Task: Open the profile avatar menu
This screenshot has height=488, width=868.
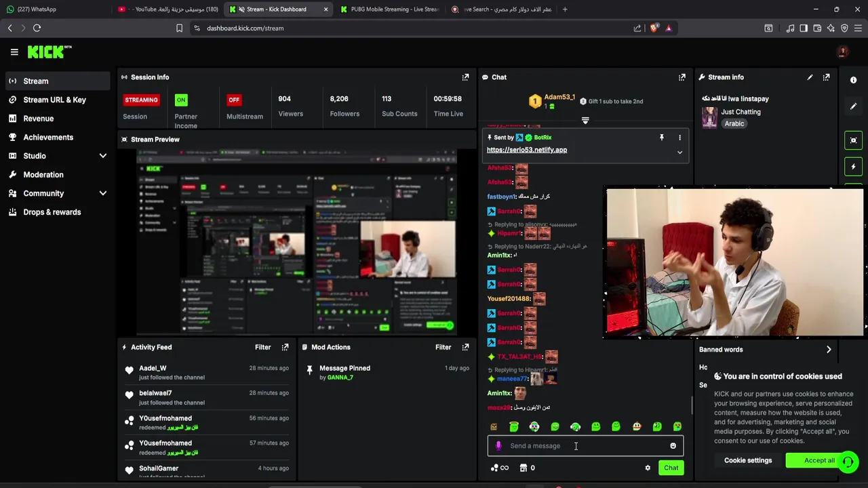Action: 843,52
